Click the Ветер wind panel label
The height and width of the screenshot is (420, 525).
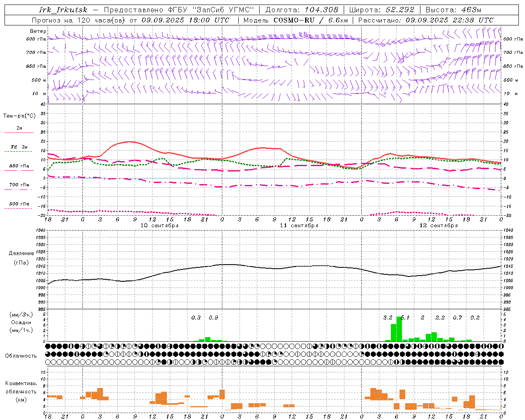tap(38, 31)
